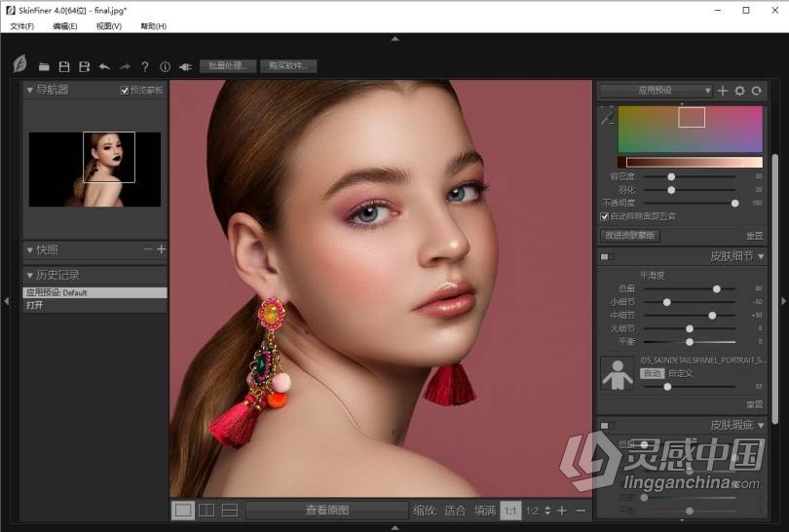
Task: Click the 不透明度 opacity slider handle
Action: (x=734, y=203)
